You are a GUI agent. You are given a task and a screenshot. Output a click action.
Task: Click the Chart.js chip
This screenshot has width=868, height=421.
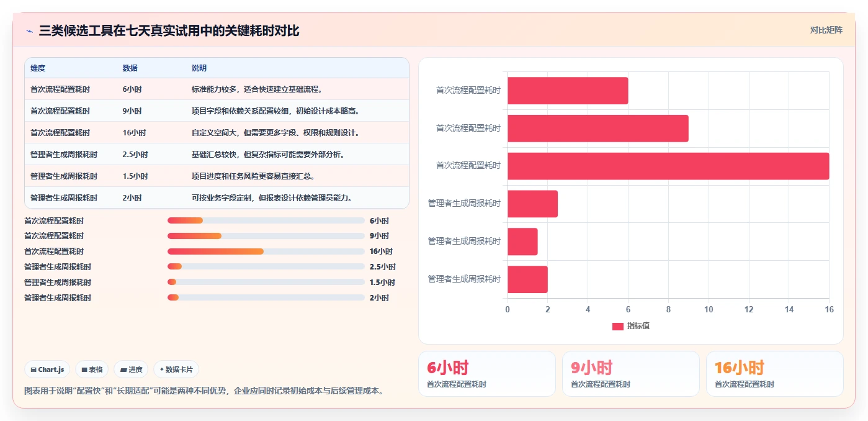tap(48, 369)
